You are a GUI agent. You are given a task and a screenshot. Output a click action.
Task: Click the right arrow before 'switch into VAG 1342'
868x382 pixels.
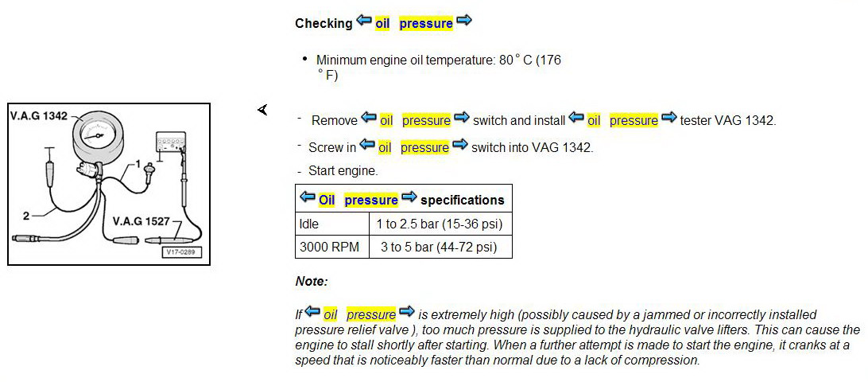(x=460, y=146)
